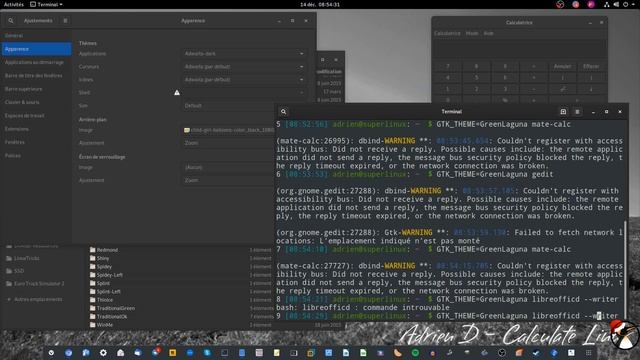This screenshot has width=640, height=360.
Task: Click the calculator display field
Action: 520,49
